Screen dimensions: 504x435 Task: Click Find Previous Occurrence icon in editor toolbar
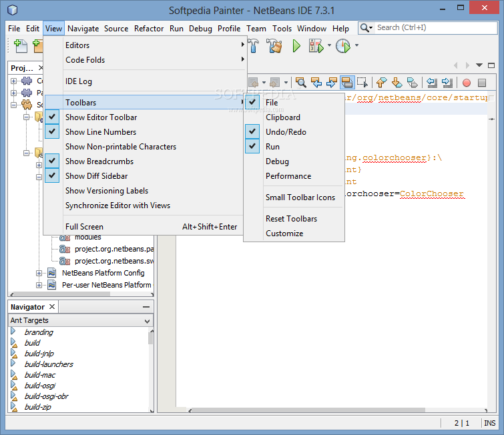pos(316,83)
